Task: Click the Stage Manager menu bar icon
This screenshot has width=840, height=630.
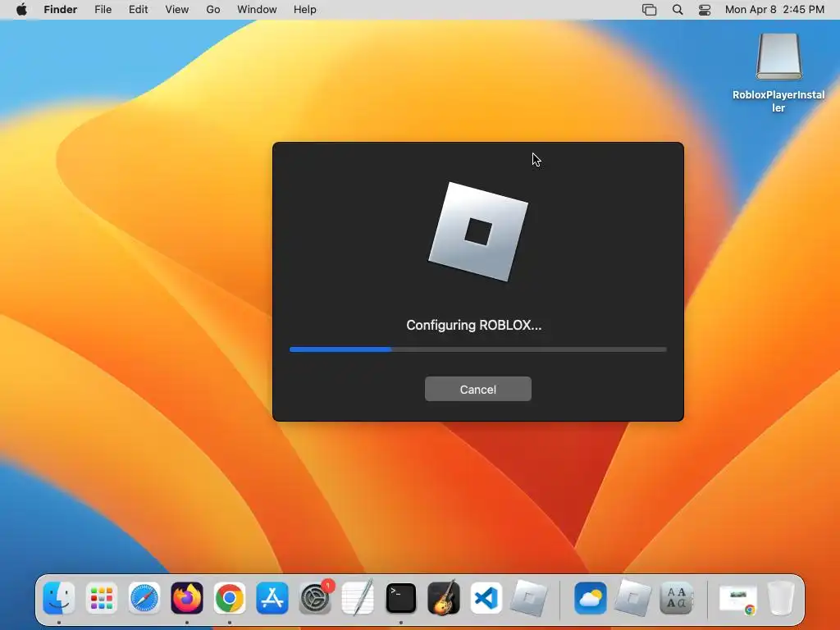Action: 650,10
